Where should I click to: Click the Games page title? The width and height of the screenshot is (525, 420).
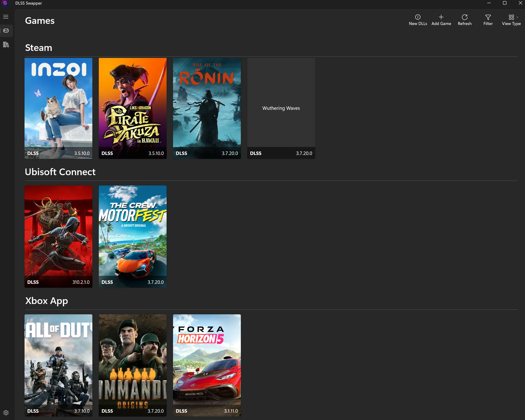[40, 21]
